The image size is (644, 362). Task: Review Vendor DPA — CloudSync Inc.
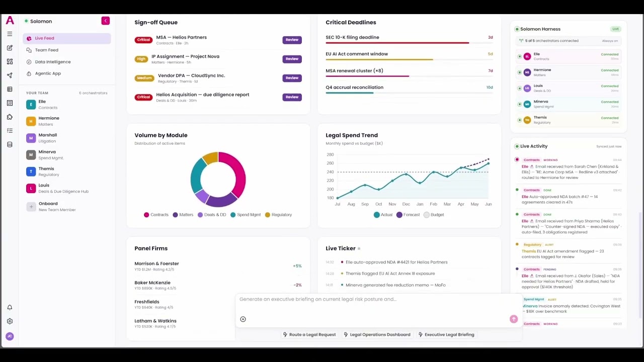tap(292, 78)
